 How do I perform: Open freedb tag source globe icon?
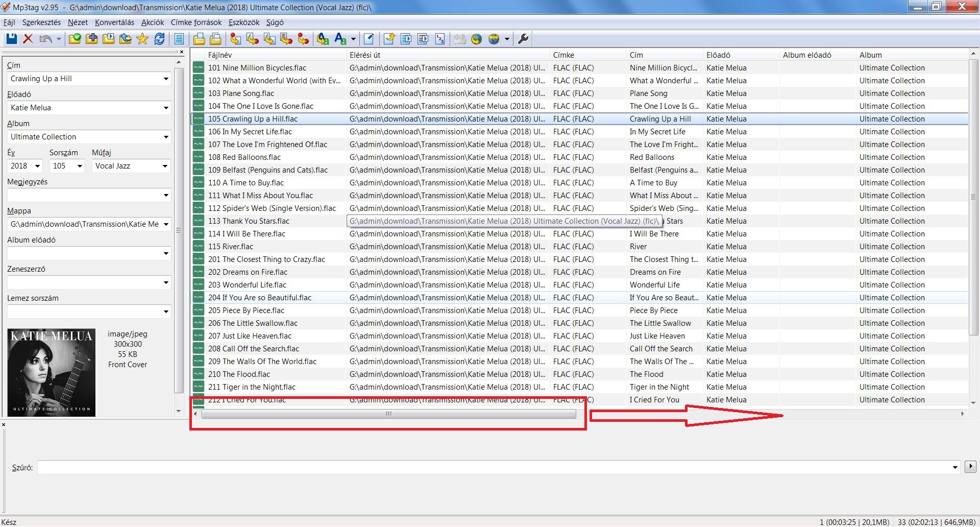[477, 39]
